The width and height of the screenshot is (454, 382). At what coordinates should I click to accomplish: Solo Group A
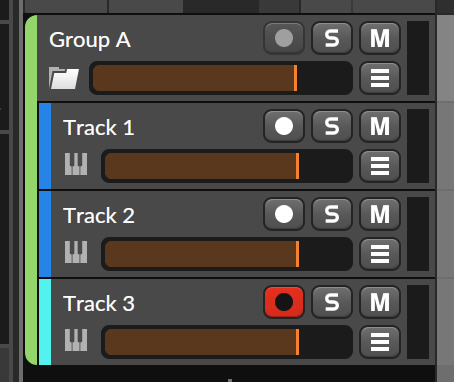click(x=332, y=38)
